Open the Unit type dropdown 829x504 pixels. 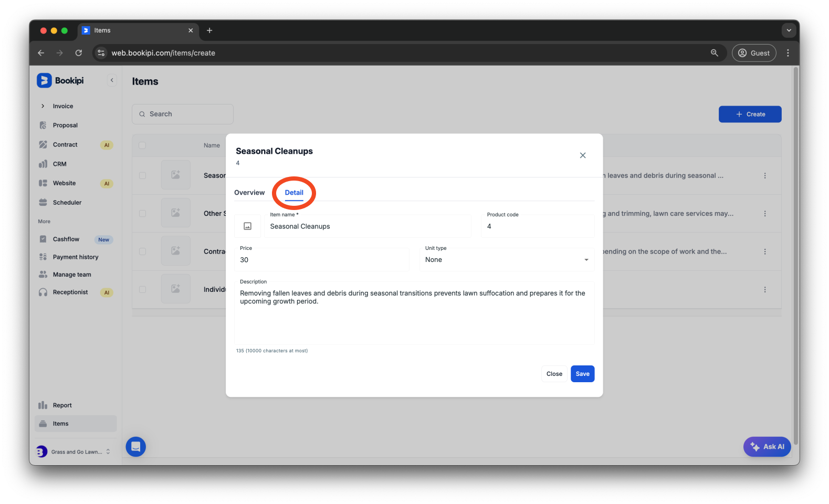tap(507, 260)
